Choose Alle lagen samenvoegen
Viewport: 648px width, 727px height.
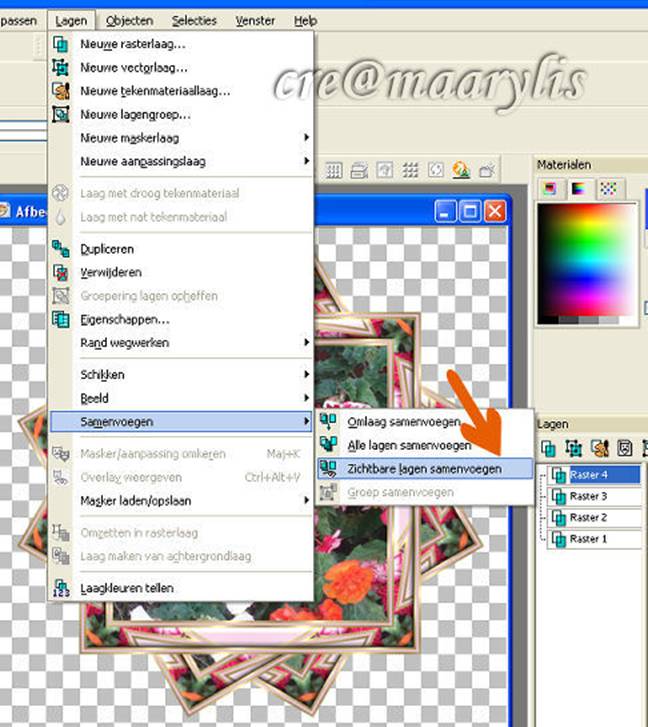(425, 445)
